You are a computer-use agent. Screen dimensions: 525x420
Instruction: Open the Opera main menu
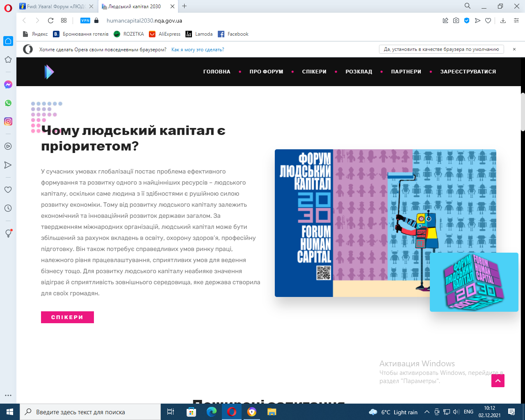pyautogui.click(x=8, y=7)
